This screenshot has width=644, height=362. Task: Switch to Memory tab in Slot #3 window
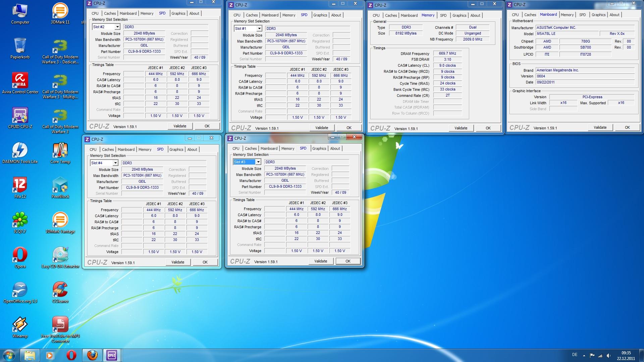pyautogui.click(x=288, y=148)
